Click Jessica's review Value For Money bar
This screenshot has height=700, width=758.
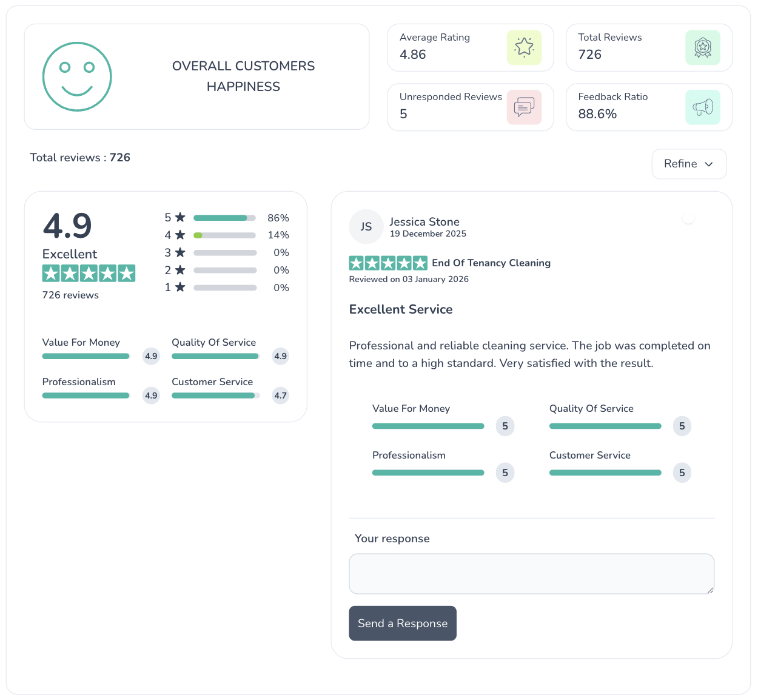point(428,426)
